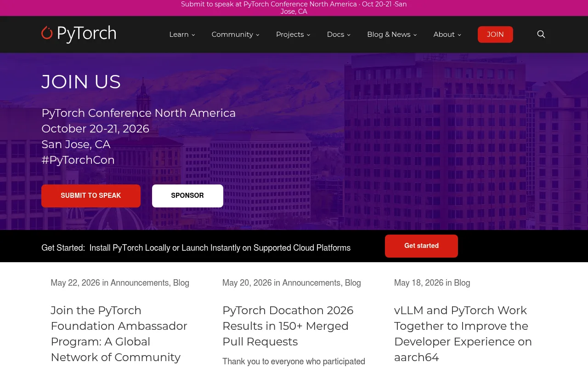
Task: Expand the Blog & News chevron
Action: [x=415, y=35]
